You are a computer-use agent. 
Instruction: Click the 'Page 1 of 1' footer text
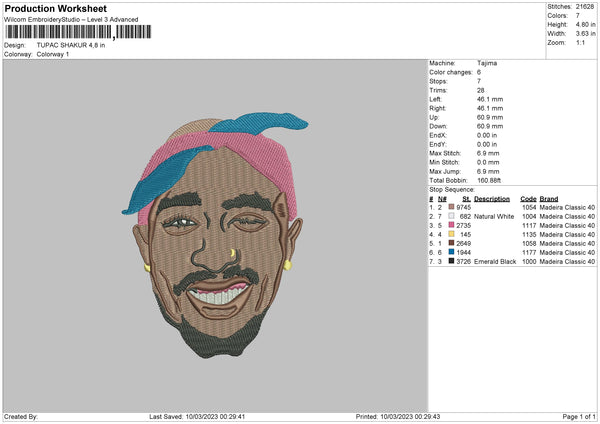point(579,417)
